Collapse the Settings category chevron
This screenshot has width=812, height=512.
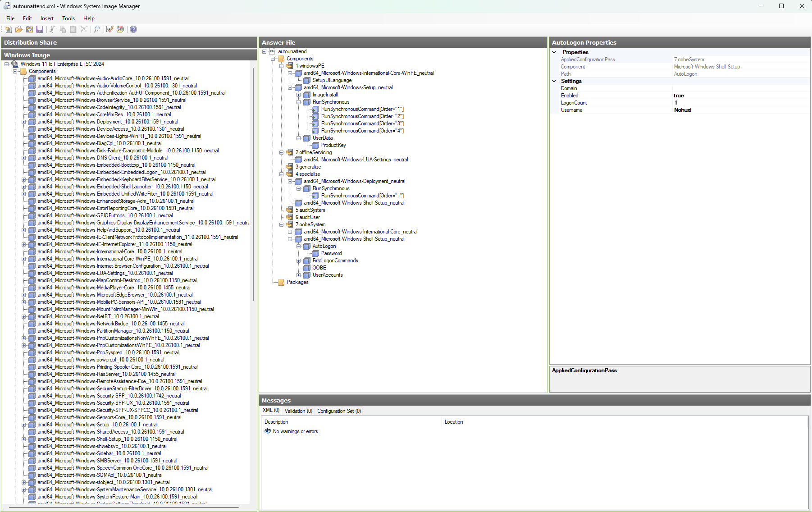pos(554,81)
